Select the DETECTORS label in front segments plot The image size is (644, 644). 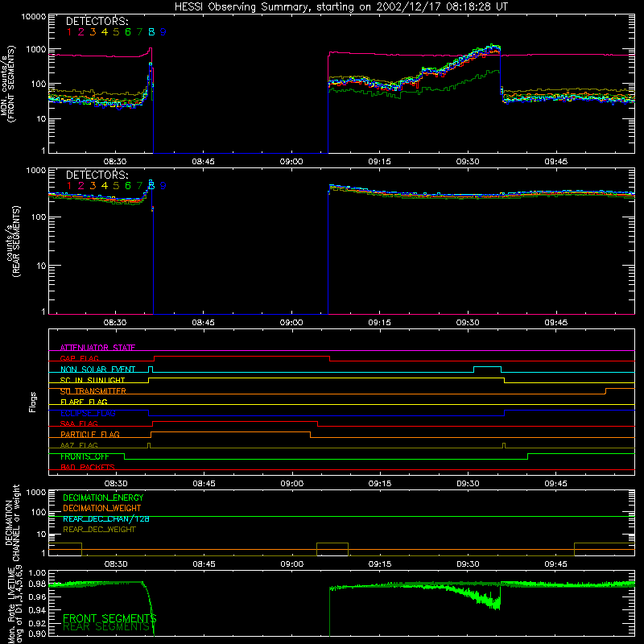pos(97,21)
